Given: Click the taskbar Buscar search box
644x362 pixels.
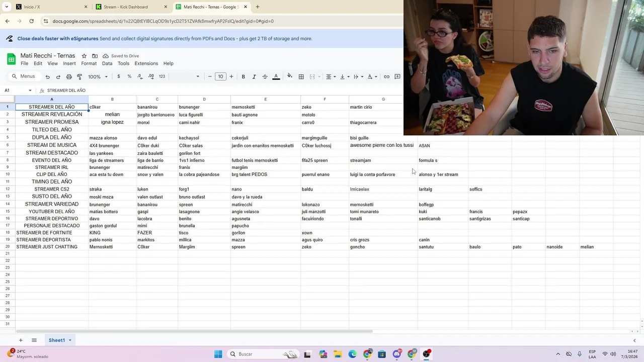Looking at the screenshot, I should tap(263, 354).
